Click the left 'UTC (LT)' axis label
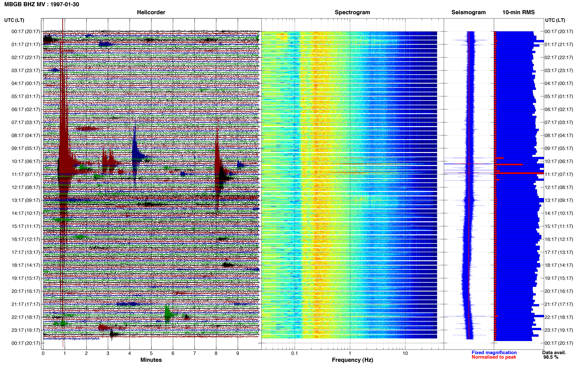Viewport: 588px width, 368px height. click(x=14, y=20)
